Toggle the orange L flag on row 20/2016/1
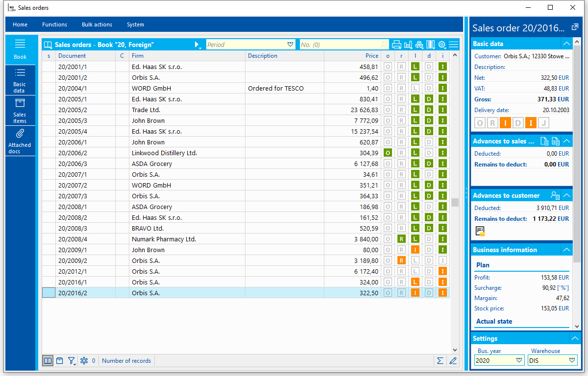588x376 pixels. (415, 282)
